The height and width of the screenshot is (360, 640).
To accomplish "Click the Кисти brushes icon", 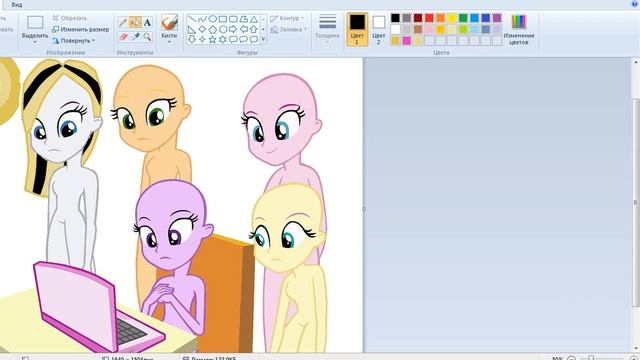I will [x=169, y=23].
